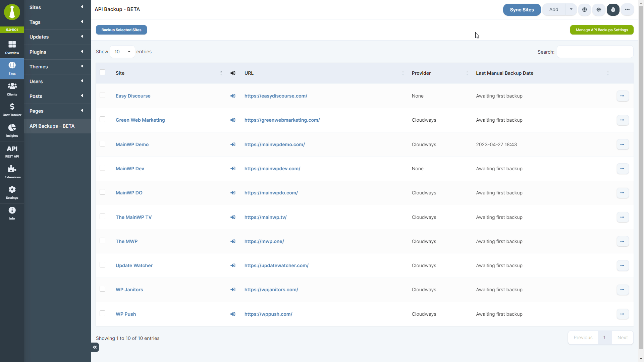Open the globe icon in the top toolbar
This screenshot has width=644, height=362.
coord(585,10)
